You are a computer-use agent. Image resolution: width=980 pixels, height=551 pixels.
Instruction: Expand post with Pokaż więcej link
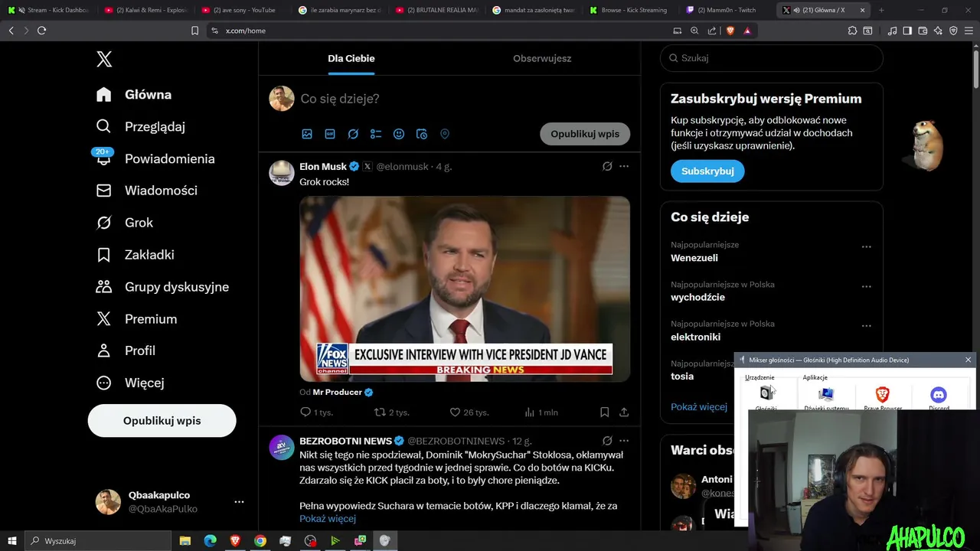[328, 519]
